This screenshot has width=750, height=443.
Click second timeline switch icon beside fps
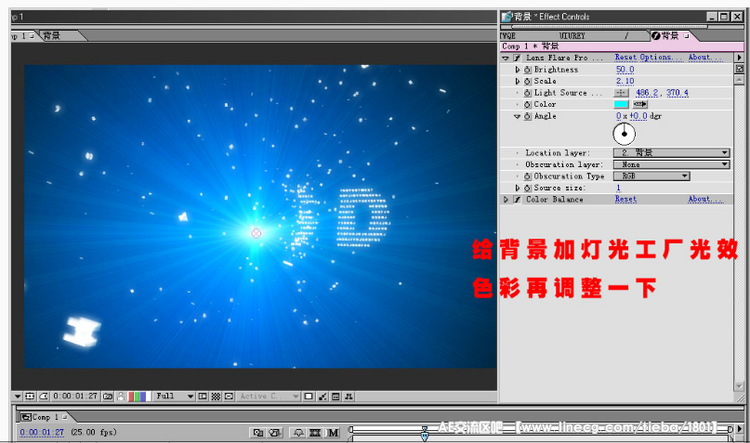click(275, 432)
